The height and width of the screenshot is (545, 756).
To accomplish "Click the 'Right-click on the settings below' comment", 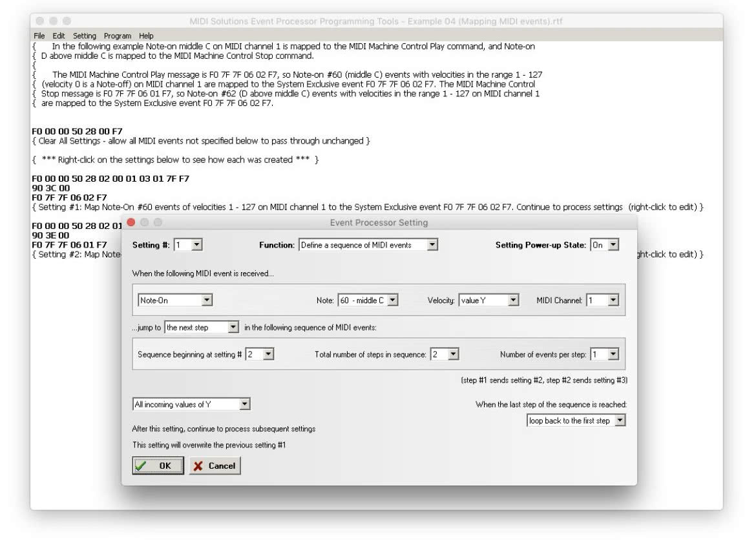I will point(176,160).
